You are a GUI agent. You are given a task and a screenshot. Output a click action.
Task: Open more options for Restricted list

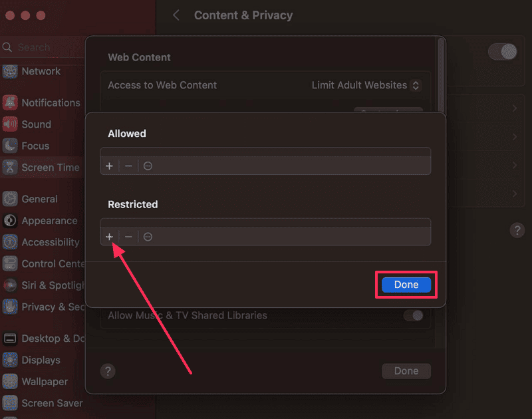coord(148,237)
